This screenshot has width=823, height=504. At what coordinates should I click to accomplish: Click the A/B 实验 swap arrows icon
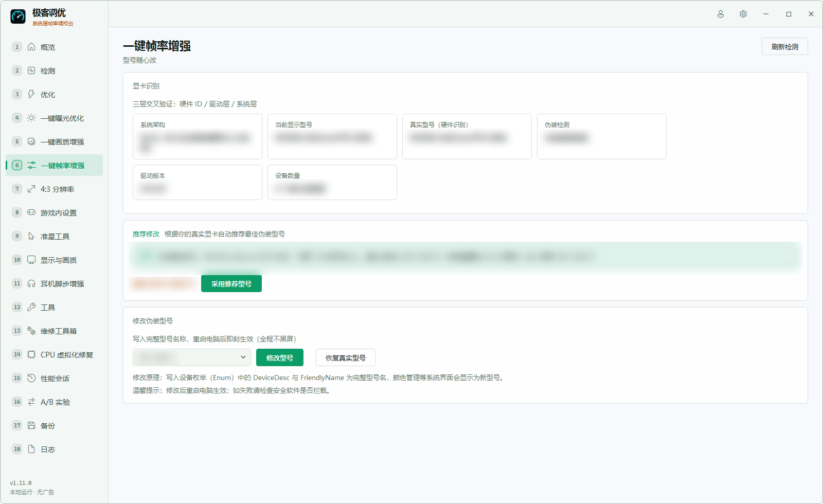pos(31,402)
